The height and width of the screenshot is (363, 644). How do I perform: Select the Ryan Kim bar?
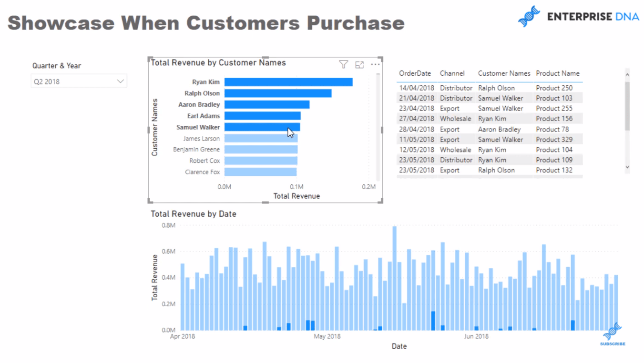(x=288, y=82)
